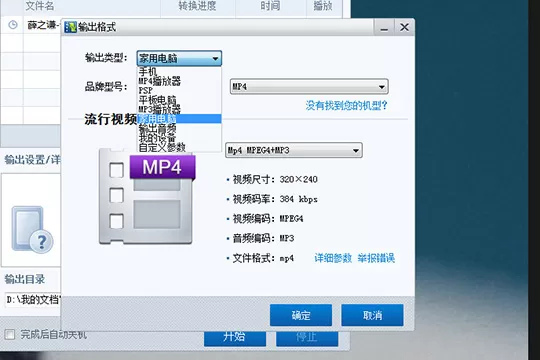Viewport: 540px width, 360px height.
Task: Click the 输出目录 label
Action: pyautogui.click(x=25, y=279)
